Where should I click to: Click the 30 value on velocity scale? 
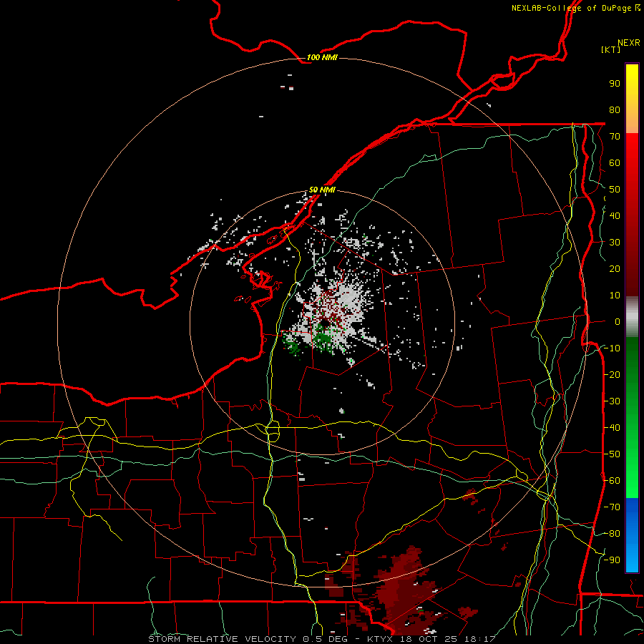(x=615, y=243)
